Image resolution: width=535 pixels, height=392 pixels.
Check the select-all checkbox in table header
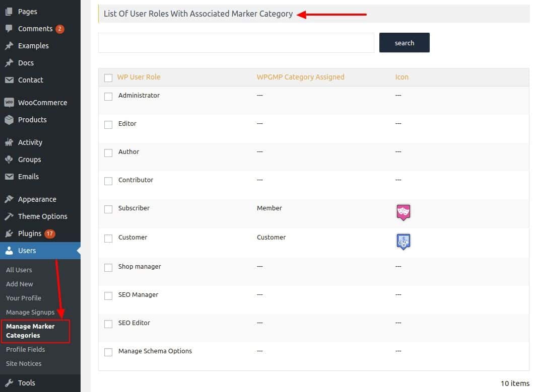(108, 78)
